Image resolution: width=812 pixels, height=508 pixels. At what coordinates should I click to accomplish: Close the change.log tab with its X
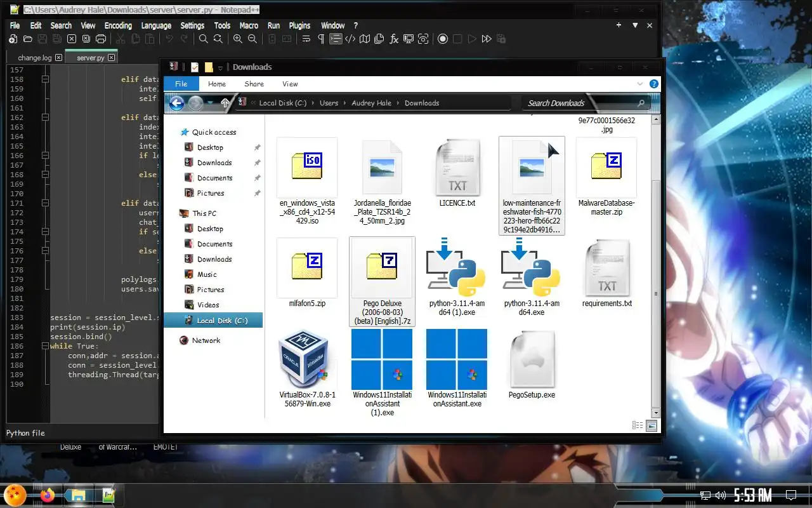point(58,58)
